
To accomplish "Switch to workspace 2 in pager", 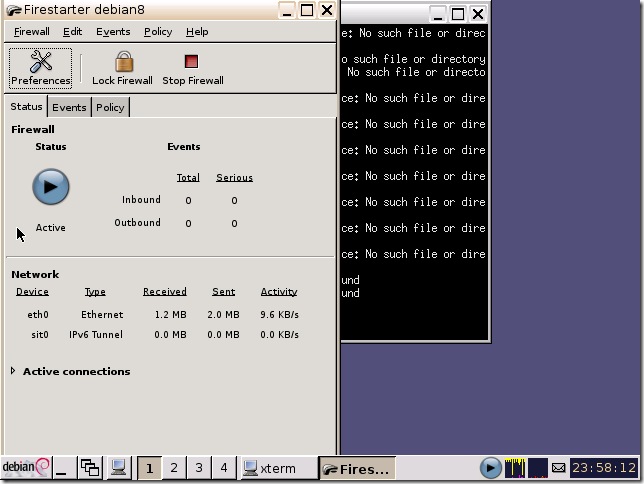I will pos(174,467).
